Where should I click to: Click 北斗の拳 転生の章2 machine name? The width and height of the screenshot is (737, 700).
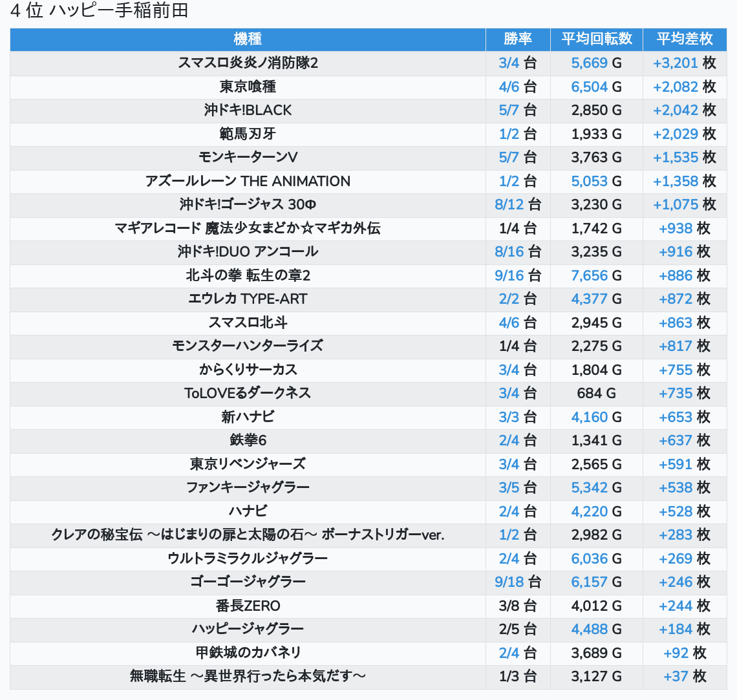click(248, 275)
